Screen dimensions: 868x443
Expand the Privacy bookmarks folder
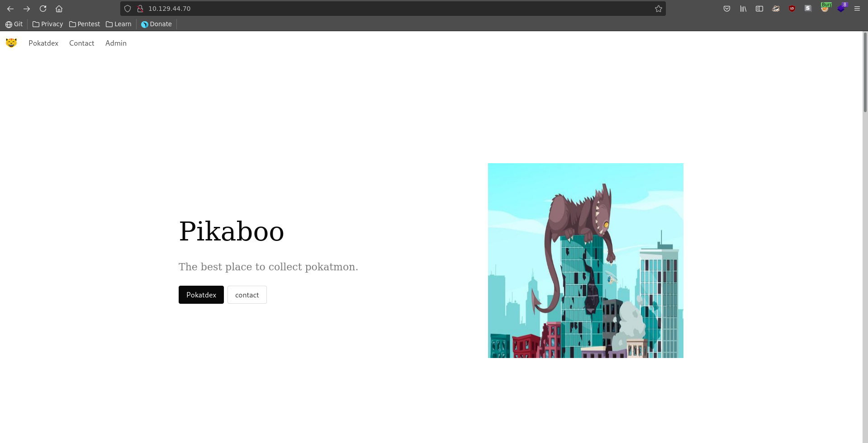coord(48,24)
